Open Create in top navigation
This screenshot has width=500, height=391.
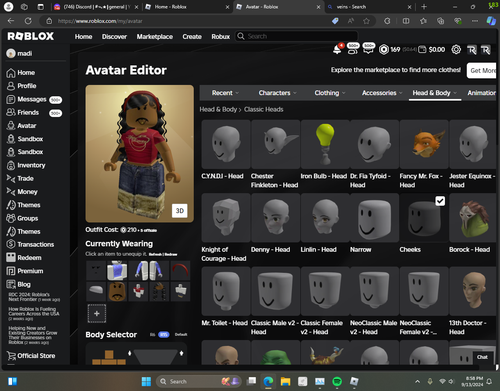(x=192, y=37)
